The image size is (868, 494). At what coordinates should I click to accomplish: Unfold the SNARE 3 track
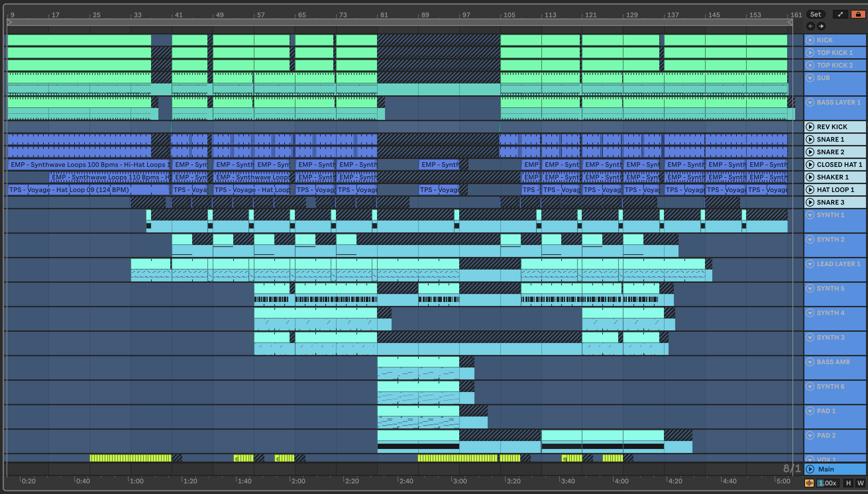pos(810,202)
